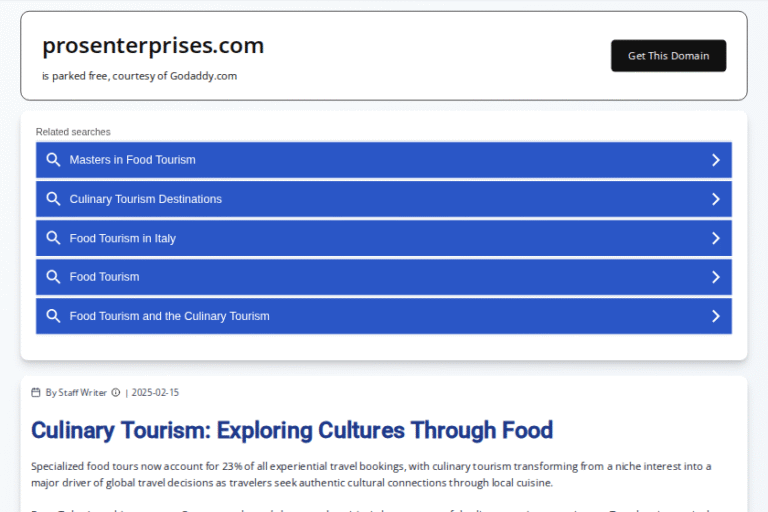The width and height of the screenshot is (768, 512).
Task: Open arrow for Food Tourism and the Culinary Tourism
Action: 715,316
